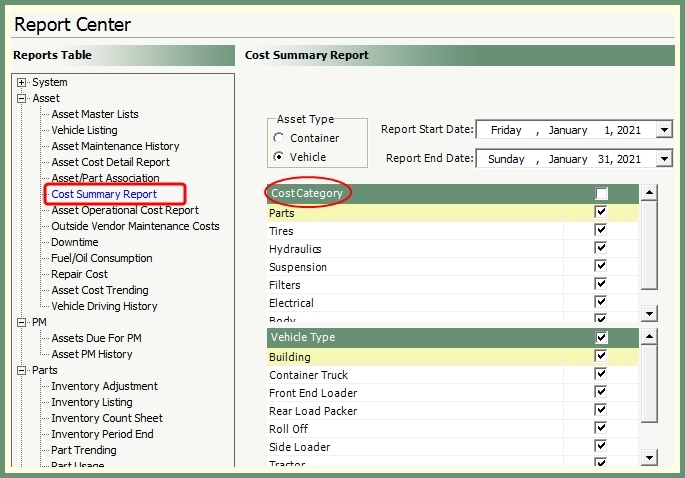685x478 pixels.
Task: Collapse the PM tree node
Action: [22, 322]
